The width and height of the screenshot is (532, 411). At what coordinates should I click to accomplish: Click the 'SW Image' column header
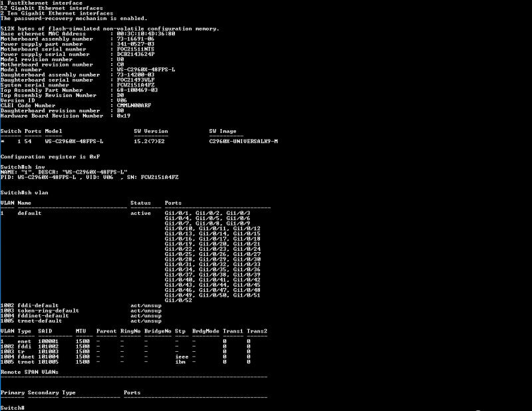coord(223,131)
